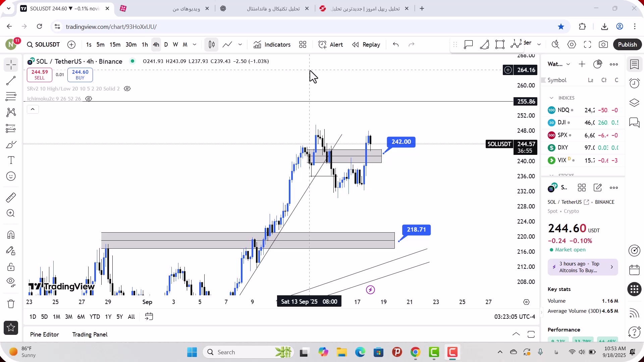
Task: Open the patterns drawing tool
Action: [11, 112]
